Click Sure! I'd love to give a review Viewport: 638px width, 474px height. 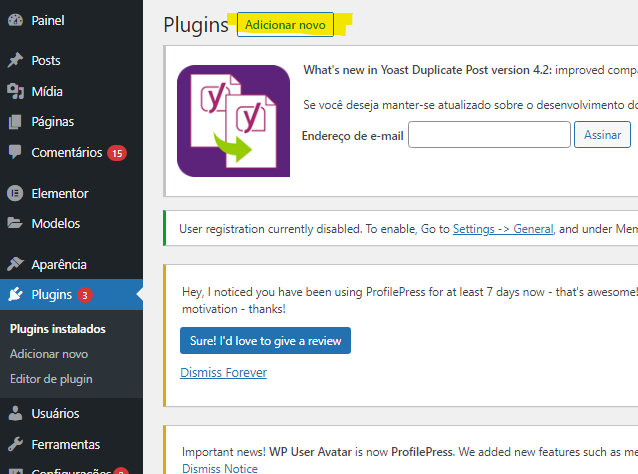tap(265, 341)
